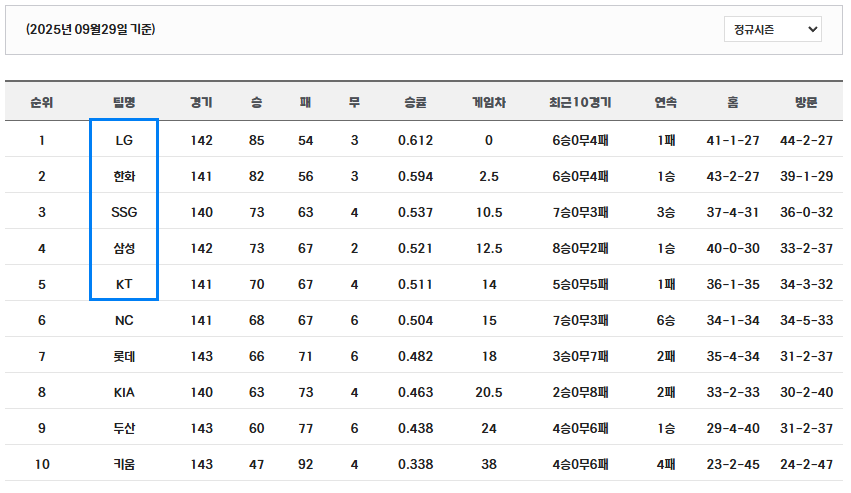Click the date text 2025년 09월29일 기준
851x493 pixels.
click(x=91, y=29)
